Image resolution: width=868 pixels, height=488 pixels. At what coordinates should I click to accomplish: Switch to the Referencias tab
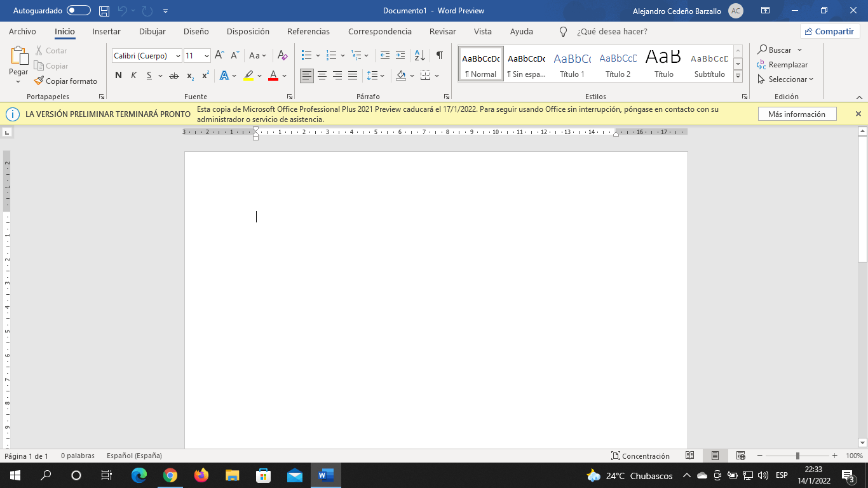[x=308, y=31]
